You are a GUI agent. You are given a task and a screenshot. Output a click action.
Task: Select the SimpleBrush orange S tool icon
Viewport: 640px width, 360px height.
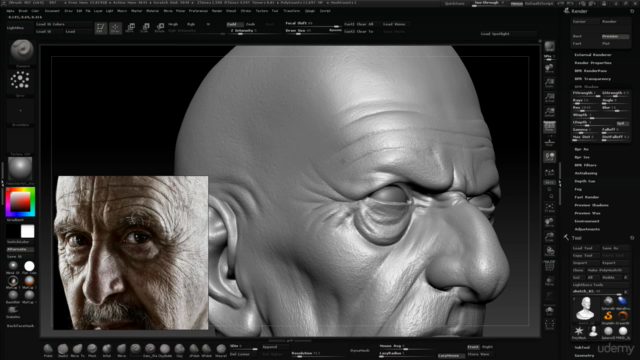click(x=608, y=316)
